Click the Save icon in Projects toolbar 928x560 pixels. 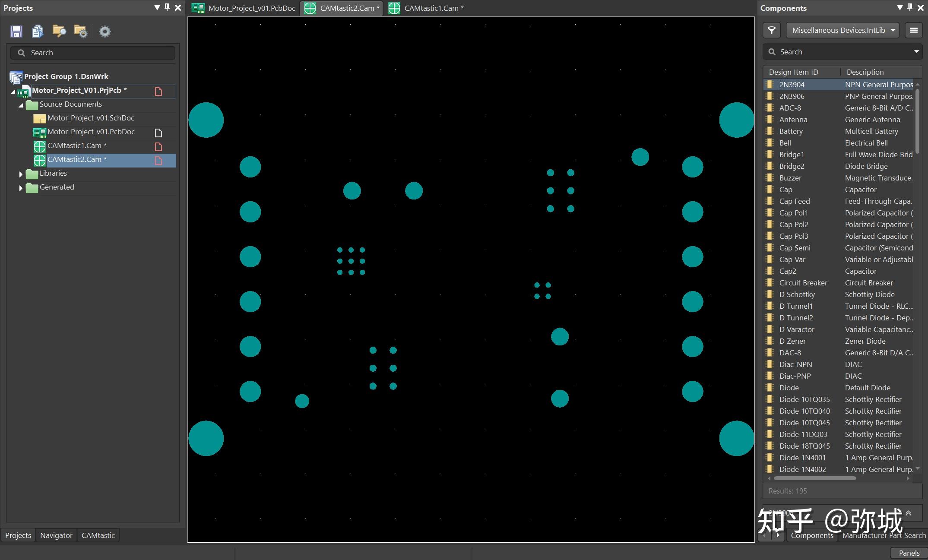[16, 31]
